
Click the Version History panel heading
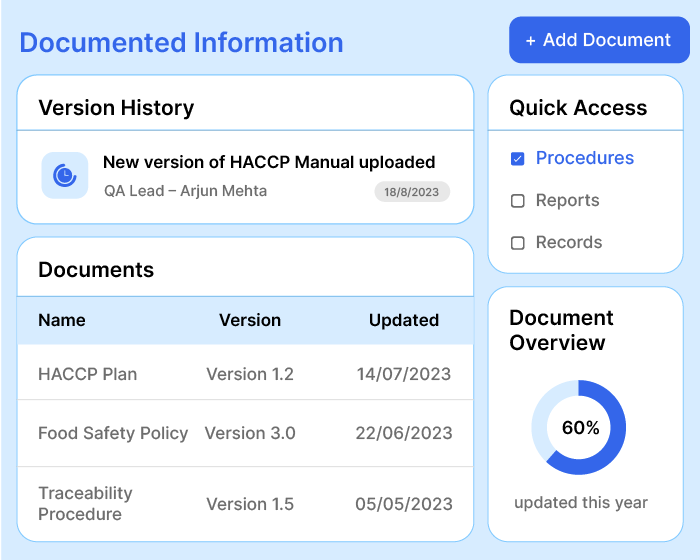point(116,108)
